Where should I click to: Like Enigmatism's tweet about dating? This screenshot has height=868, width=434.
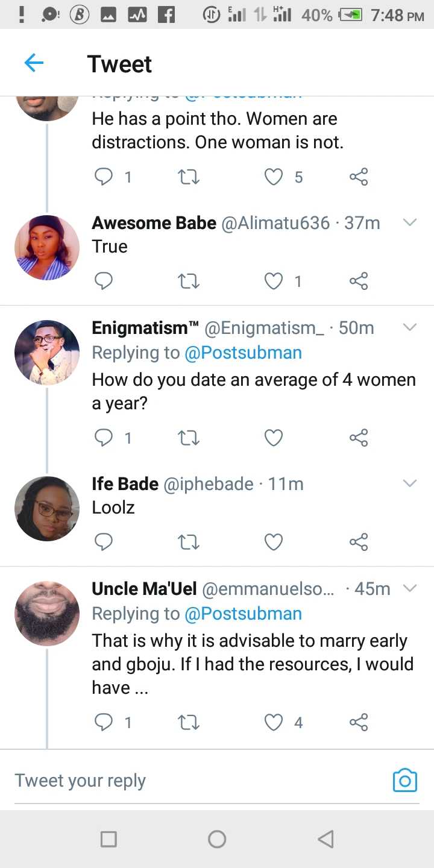coord(274,438)
